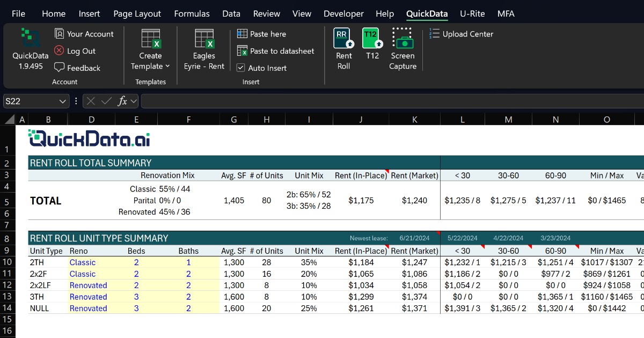Viewport: 644px width, 338px height.
Task: Open the Eagles Eyrie - Rent template
Action: coord(204,49)
